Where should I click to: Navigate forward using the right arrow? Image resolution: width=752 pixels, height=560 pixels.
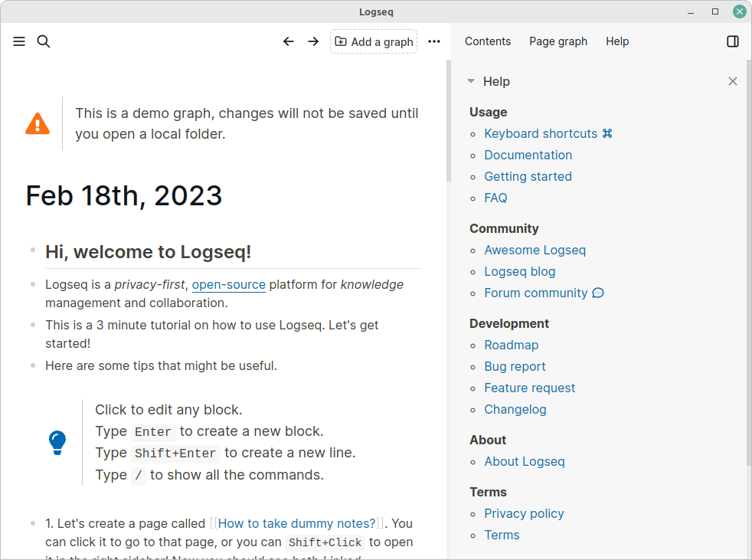tap(313, 41)
